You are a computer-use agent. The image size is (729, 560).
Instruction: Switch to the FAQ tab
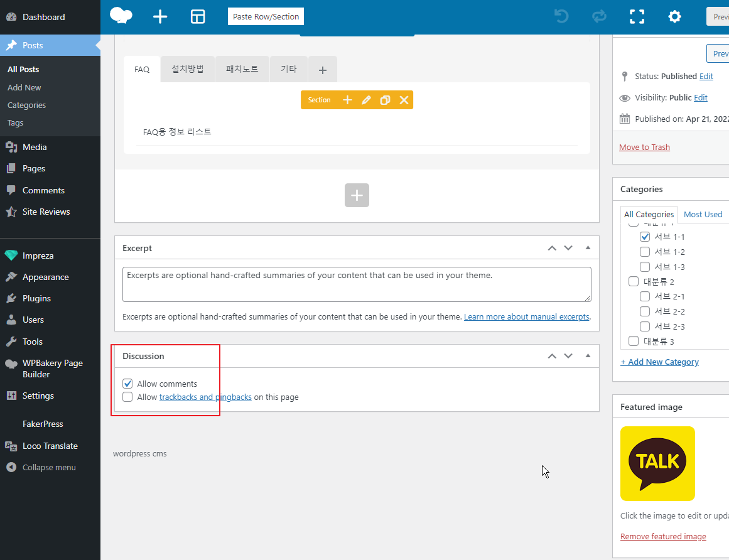tap(142, 70)
